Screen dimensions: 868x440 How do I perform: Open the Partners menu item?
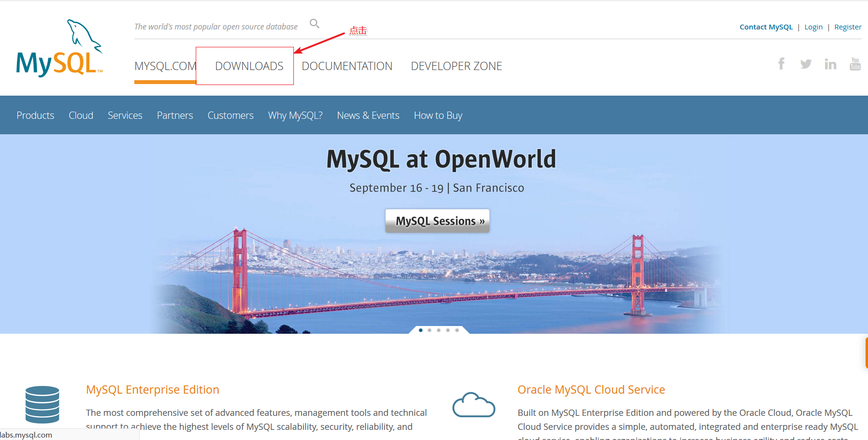(175, 115)
